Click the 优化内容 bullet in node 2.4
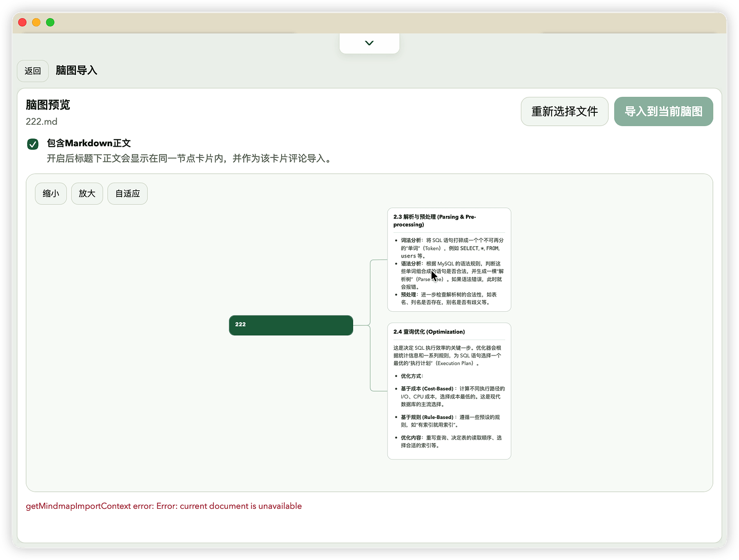Image resolution: width=739 pixels, height=560 pixels. coord(449,442)
